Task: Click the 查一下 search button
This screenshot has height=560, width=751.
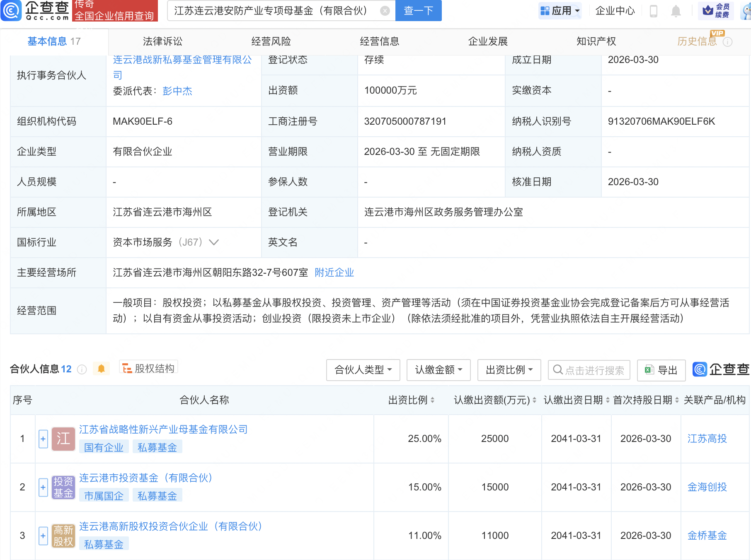Action: coord(418,11)
